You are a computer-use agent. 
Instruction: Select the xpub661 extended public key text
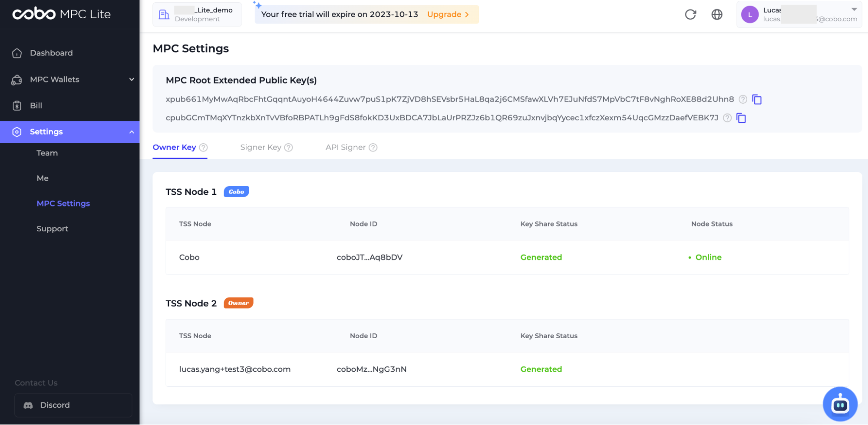450,99
